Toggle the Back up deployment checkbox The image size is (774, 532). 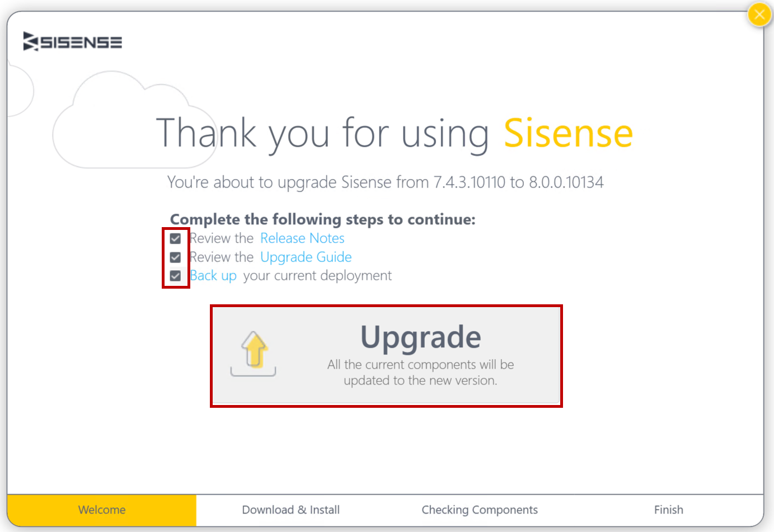pos(175,276)
